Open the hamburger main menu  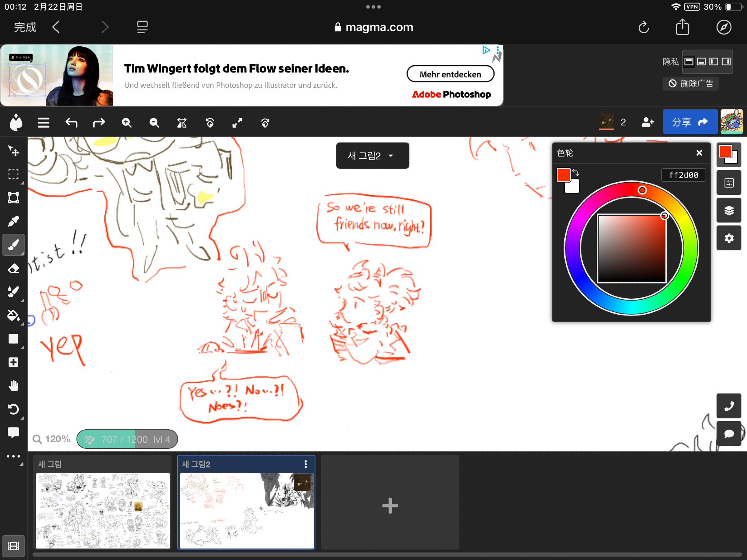(44, 122)
